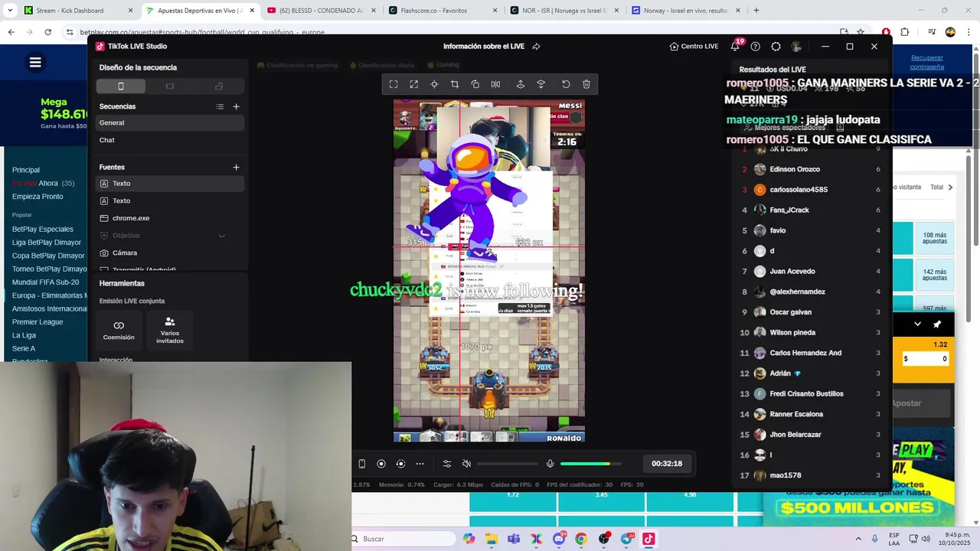Open the Liga BetPlay Dimayor link in the Betplay sidebar
The height and width of the screenshot is (551, 980).
[x=47, y=243]
